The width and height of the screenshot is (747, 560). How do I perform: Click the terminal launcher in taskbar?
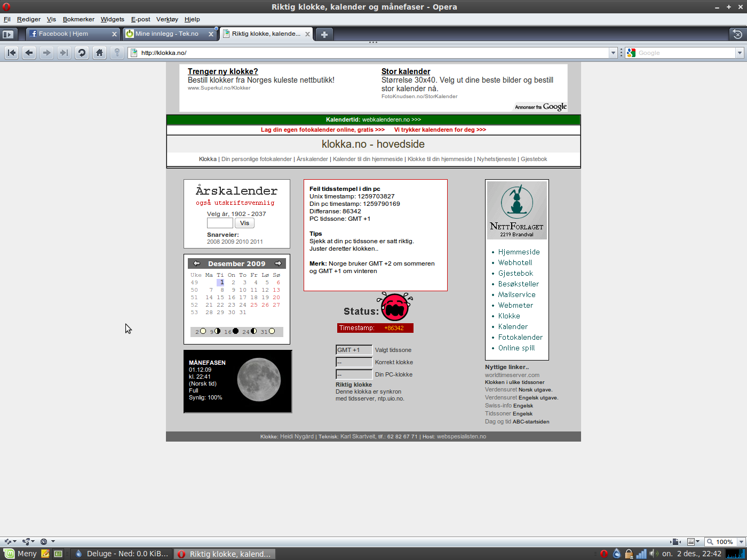pyautogui.click(x=59, y=554)
